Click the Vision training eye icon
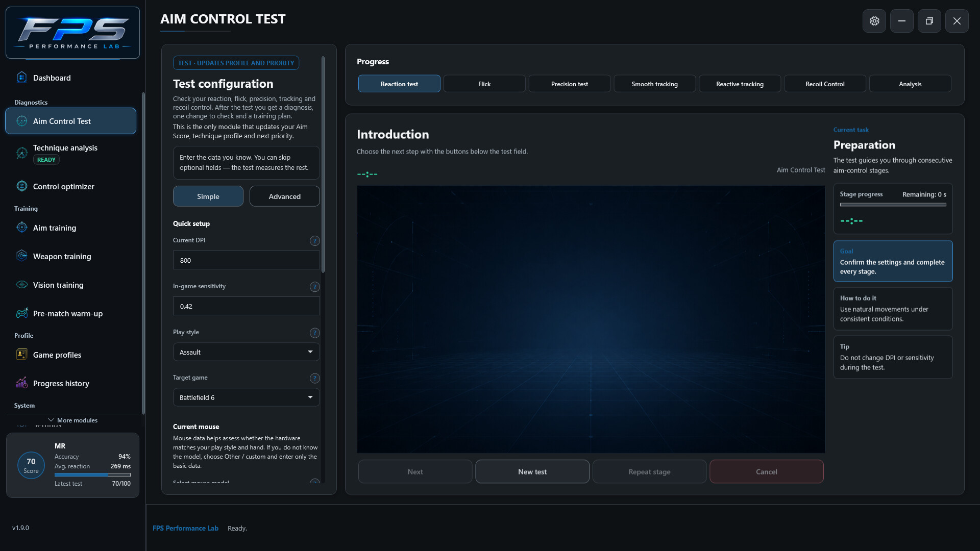The image size is (980, 551). click(21, 285)
